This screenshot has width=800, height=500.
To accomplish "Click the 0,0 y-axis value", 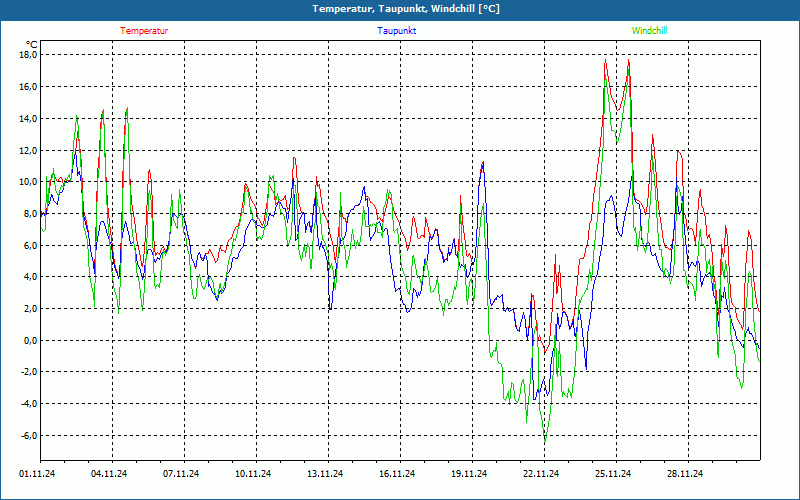I will pyautogui.click(x=30, y=340).
